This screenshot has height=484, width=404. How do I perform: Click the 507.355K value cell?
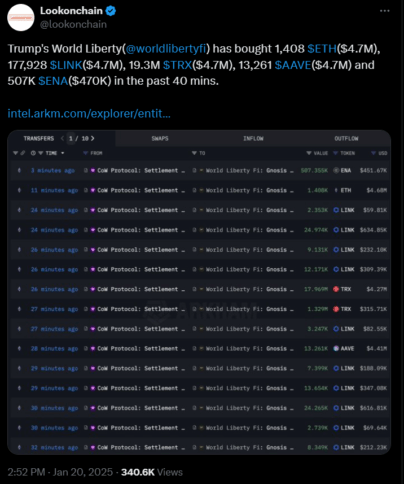(314, 171)
